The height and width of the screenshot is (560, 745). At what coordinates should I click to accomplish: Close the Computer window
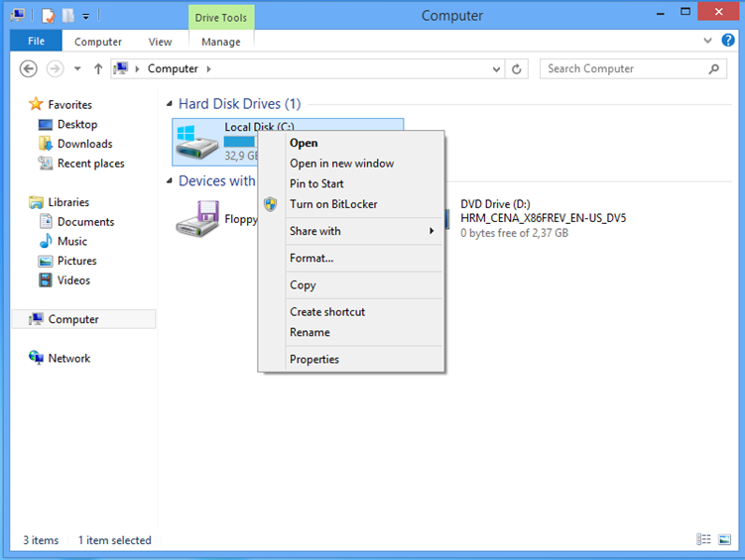[x=718, y=11]
